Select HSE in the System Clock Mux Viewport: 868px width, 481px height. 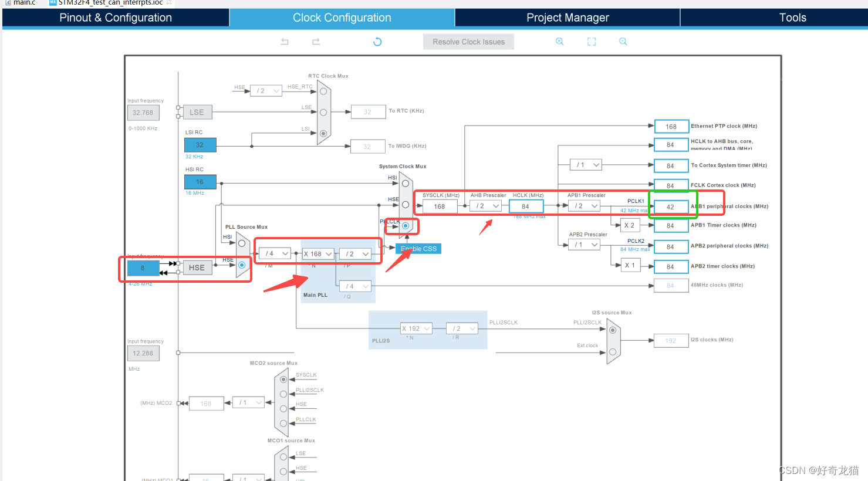tap(406, 205)
